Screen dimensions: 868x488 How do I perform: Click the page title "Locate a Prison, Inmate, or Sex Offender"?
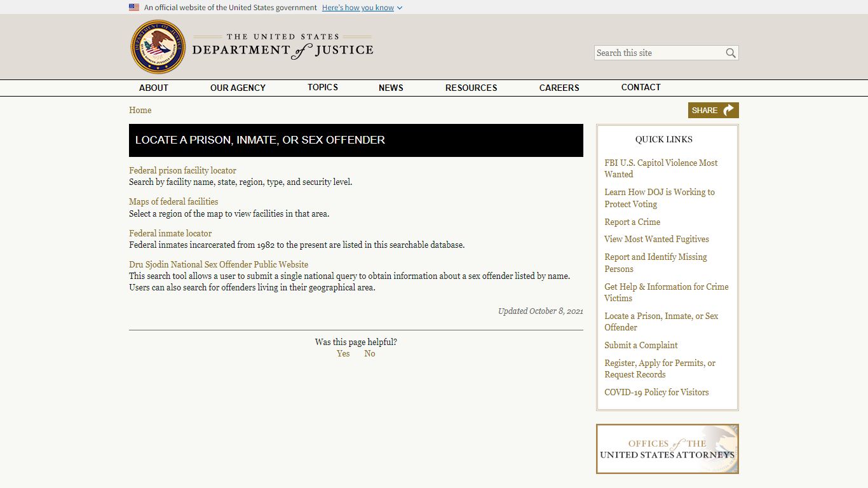coord(260,140)
